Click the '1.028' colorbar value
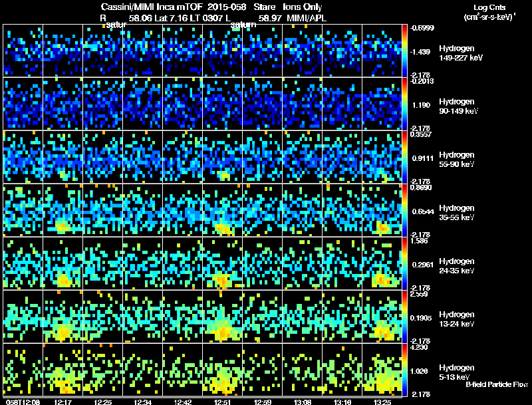Viewport: 532px width, 405px height. (x=420, y=372)
